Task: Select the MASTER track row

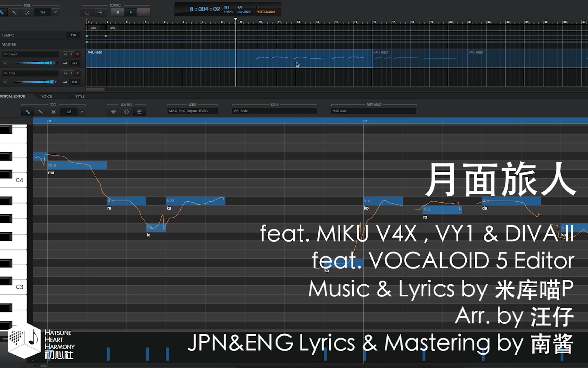Action: click(x=42, y=44)
